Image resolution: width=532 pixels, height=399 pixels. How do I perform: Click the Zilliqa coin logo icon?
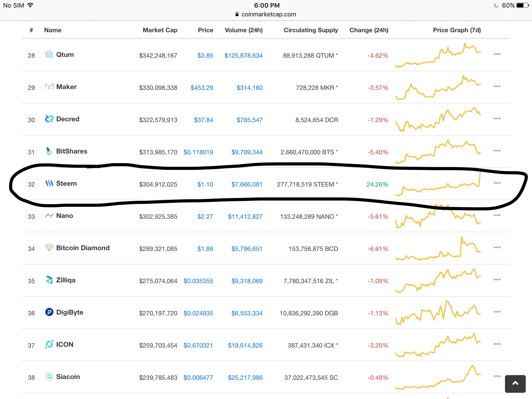pyautogui.click(x=49, y=280)
